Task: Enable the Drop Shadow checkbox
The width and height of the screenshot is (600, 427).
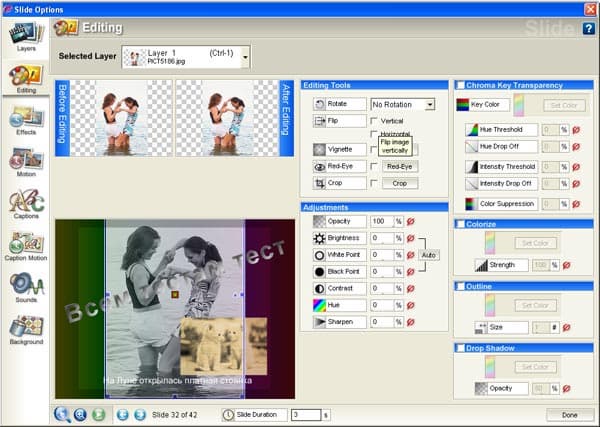Action: click(461, 348)
